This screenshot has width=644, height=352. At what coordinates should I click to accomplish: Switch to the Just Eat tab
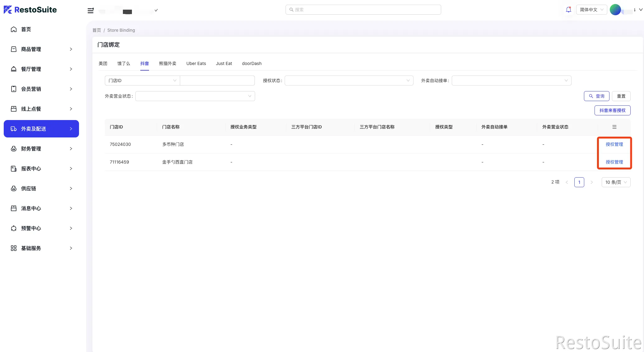[x=224, y=63]
